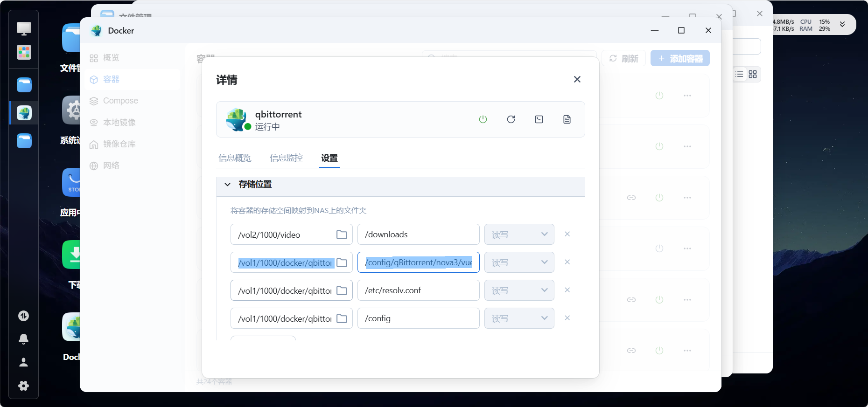The width and height of the screenshot is (868, 407).
Task: Open the notifications bell in the dock
Action: (23, 339)
